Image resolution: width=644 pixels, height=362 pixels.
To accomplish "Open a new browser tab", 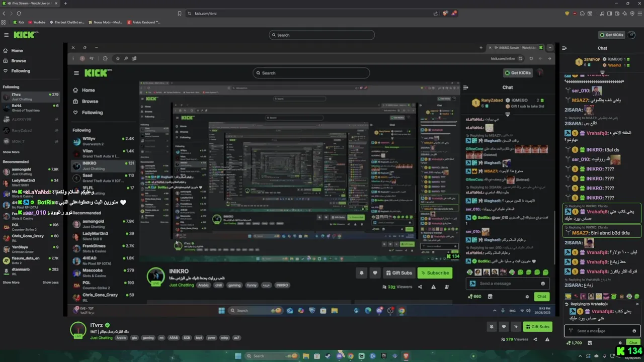I will pyautogui.click(x=65, y=4).
